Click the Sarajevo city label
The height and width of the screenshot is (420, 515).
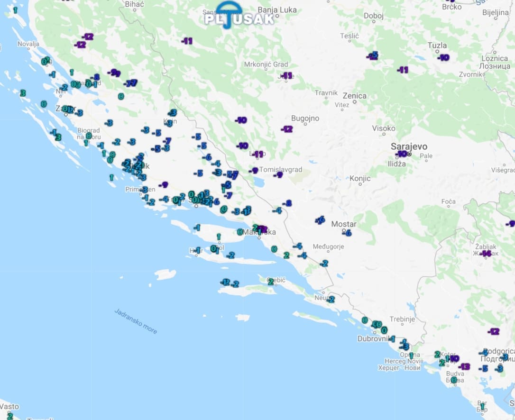point(409,146)
